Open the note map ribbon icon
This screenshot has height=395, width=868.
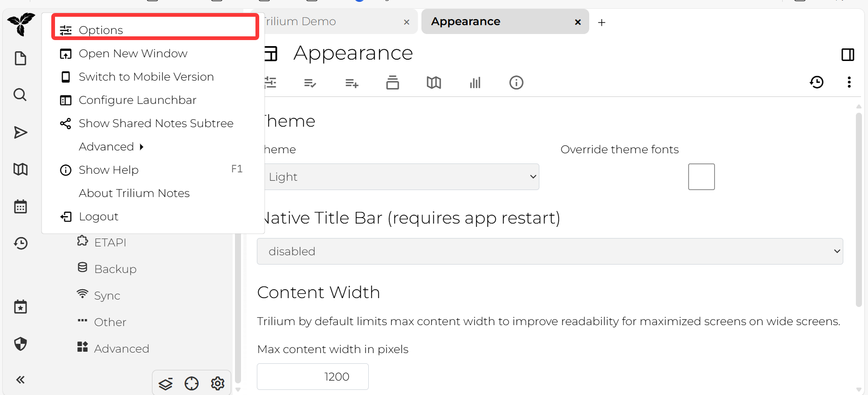(434, 82)
